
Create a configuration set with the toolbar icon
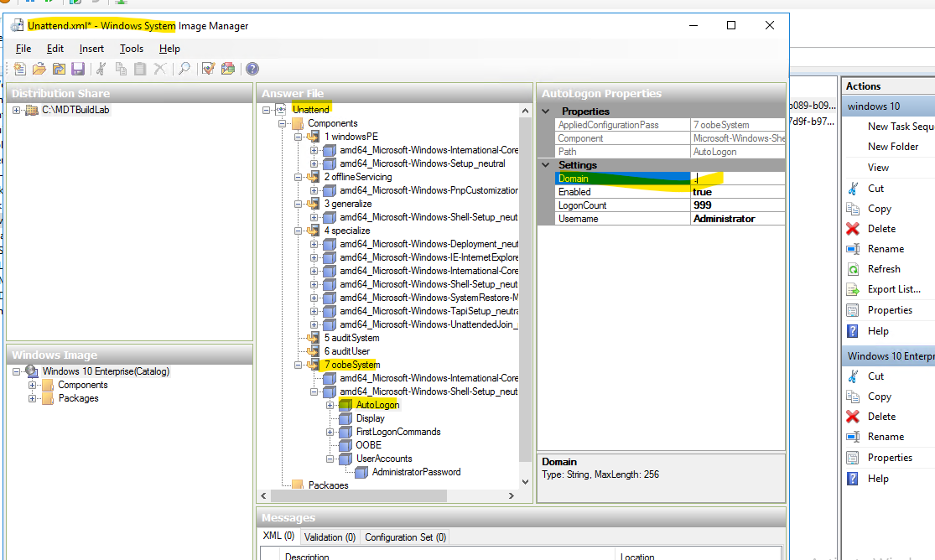228,69
